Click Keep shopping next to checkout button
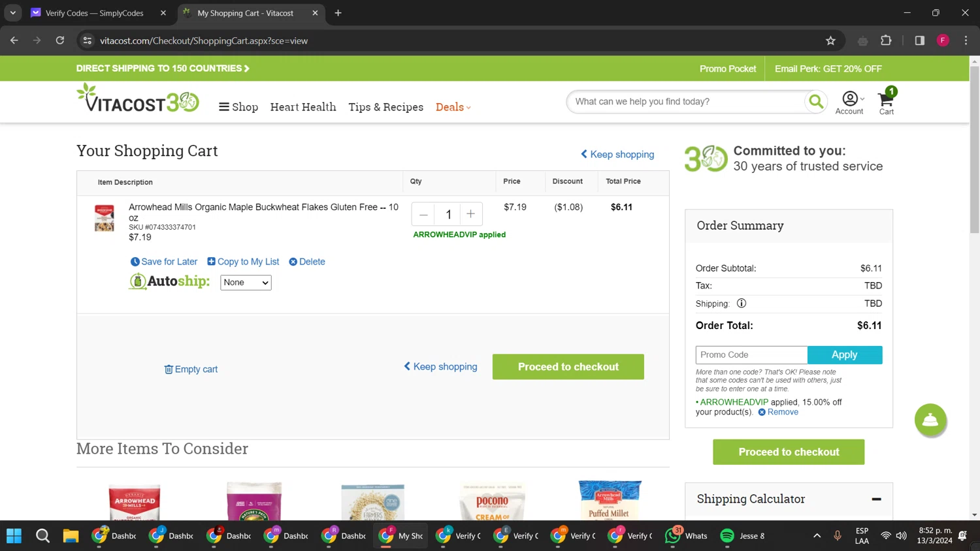This screenshot has height=551, width=980. pos(440,367)
